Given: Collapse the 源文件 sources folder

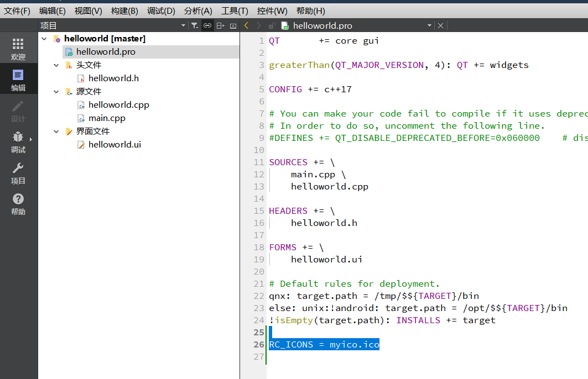Looking at the screenshot, I should [56, 92].
